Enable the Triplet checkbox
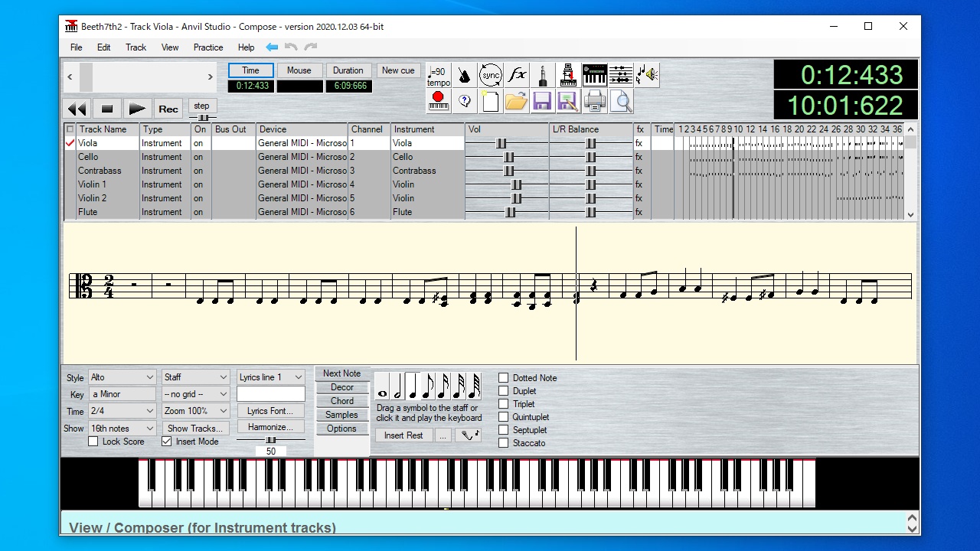980x551 pixels. (503, 404)
